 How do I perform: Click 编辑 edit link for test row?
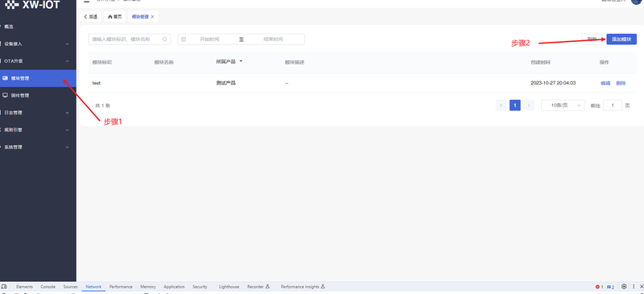coord(605,83)
